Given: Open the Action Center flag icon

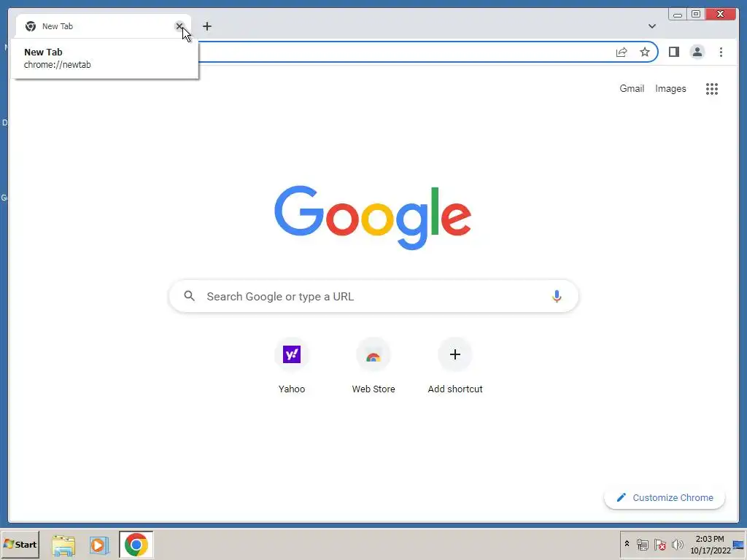Looking at the screenshot, I should tap(659, 544).
